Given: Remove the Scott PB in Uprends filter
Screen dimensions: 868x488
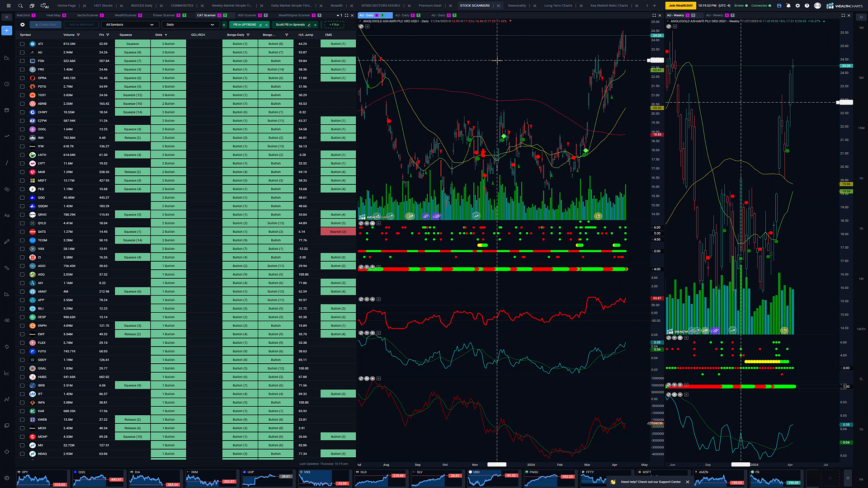Looking at the screenshot, I should pyautogui.click(x=315, y=25).
